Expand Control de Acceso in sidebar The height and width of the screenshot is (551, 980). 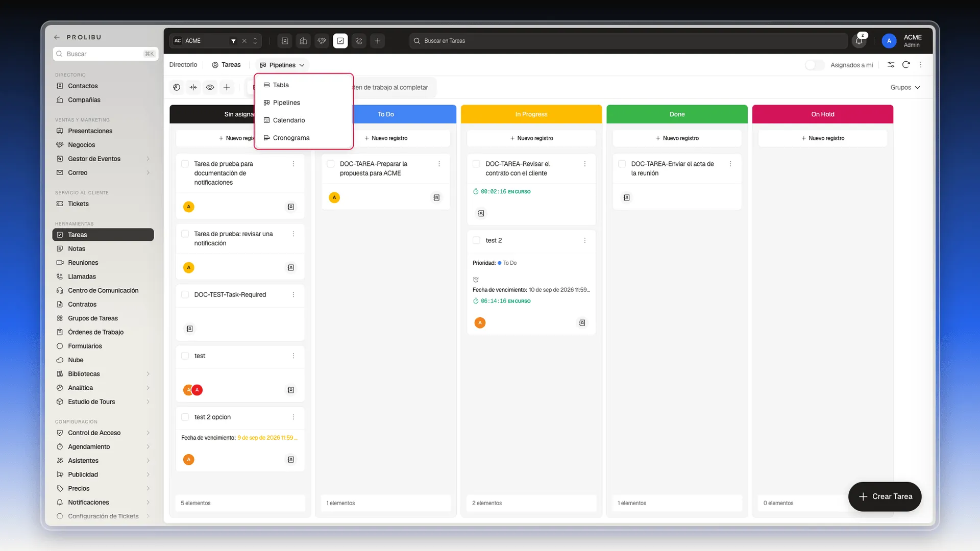(x=148, y=433)
